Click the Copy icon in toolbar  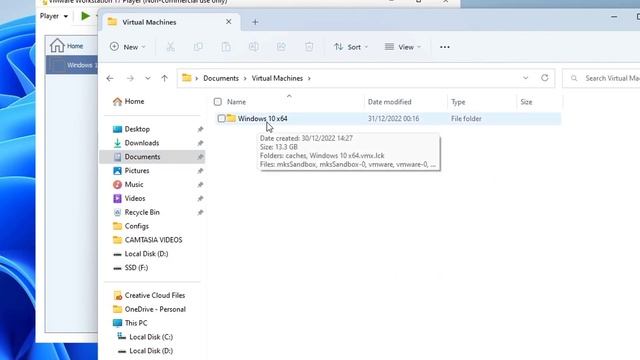pos(198,47)
